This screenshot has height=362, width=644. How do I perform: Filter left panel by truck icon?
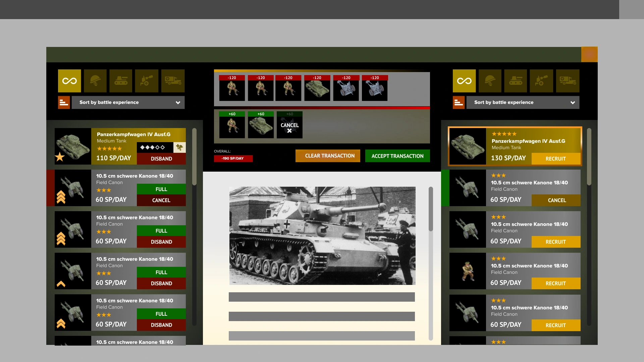(x=173, y=81)
